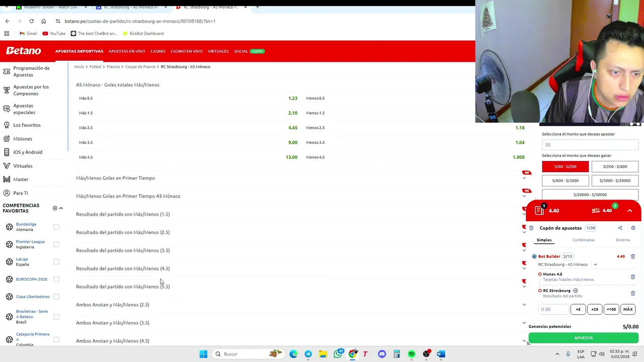Switch to the Sistema tab
The image size is (644, 362).
(x=623, y=240)
